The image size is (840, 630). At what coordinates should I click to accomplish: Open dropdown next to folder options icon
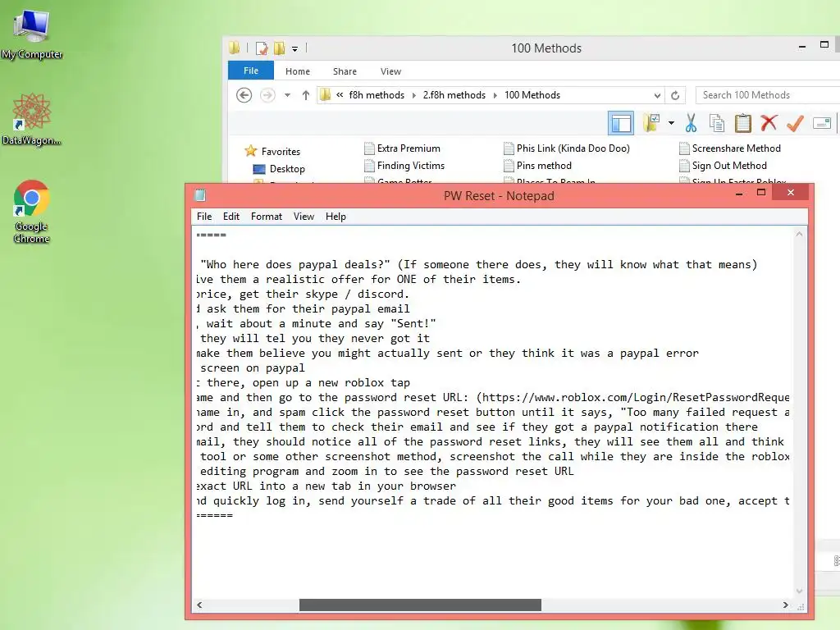coord(671,123)
